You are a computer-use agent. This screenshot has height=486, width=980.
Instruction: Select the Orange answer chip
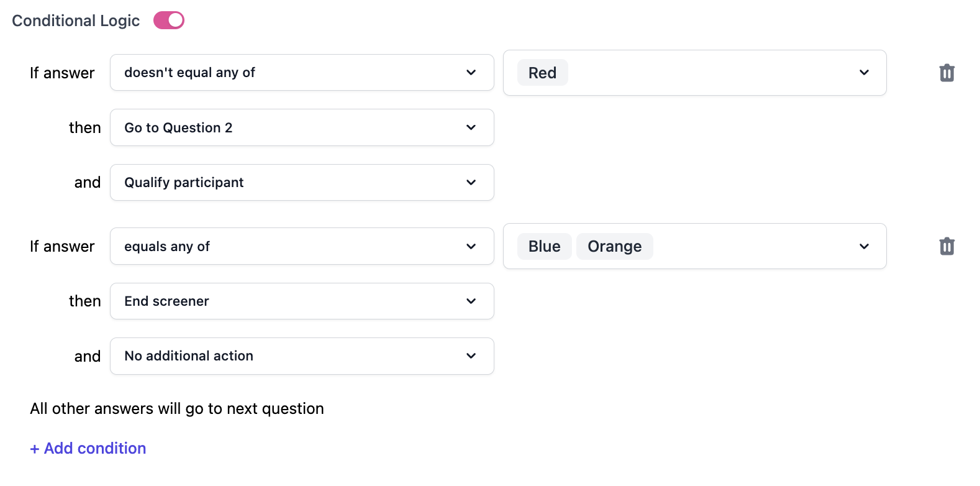(x=614, y=247)
